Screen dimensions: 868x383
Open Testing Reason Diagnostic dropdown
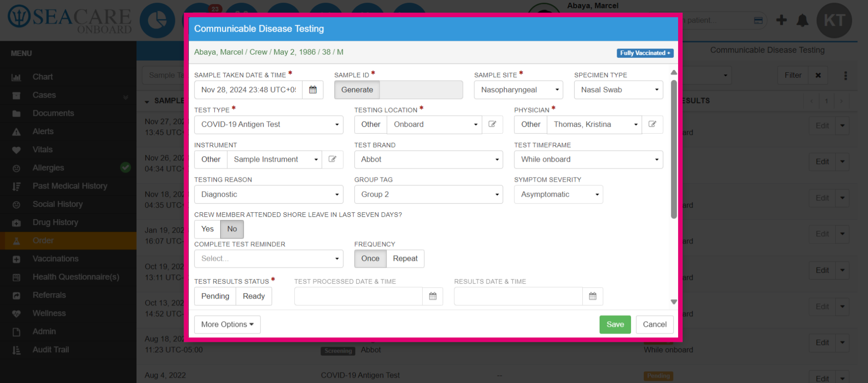[x=269, y=194]
